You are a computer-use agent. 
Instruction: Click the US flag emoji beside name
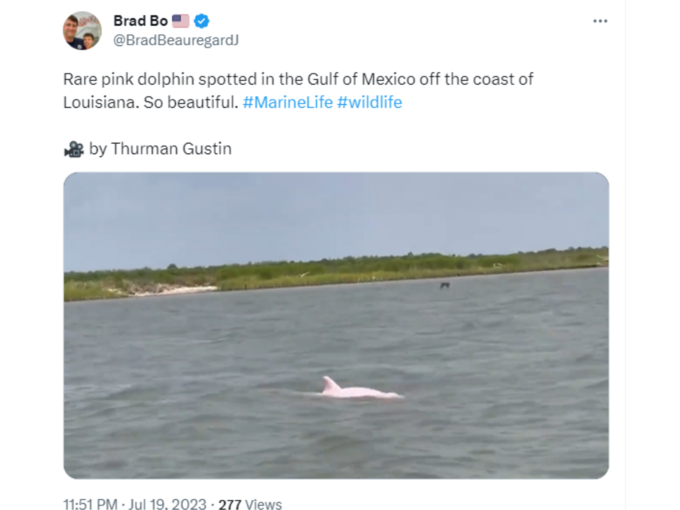coord(180,21)
